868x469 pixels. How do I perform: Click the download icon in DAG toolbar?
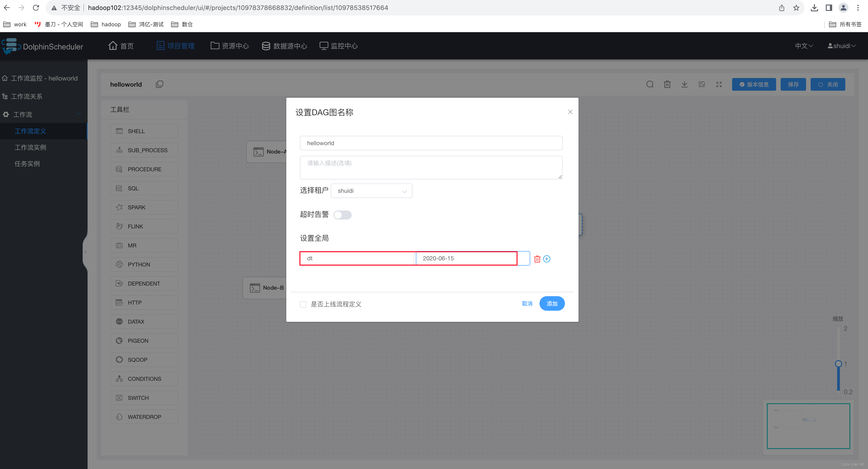[684, 84]
